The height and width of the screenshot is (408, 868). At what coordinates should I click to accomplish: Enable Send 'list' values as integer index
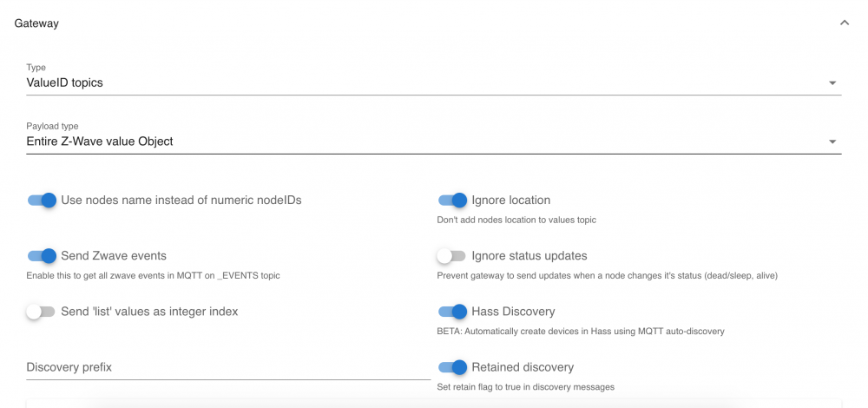(x=41, y=312)
